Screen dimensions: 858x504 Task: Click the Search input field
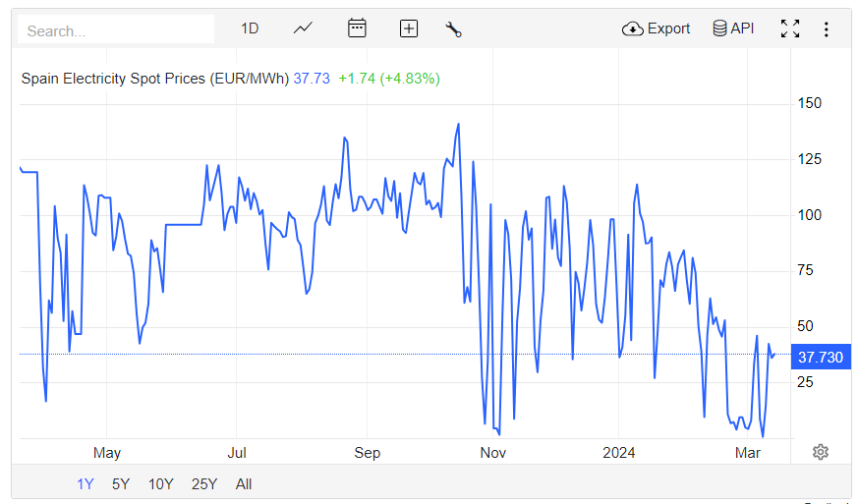[116, 29]
